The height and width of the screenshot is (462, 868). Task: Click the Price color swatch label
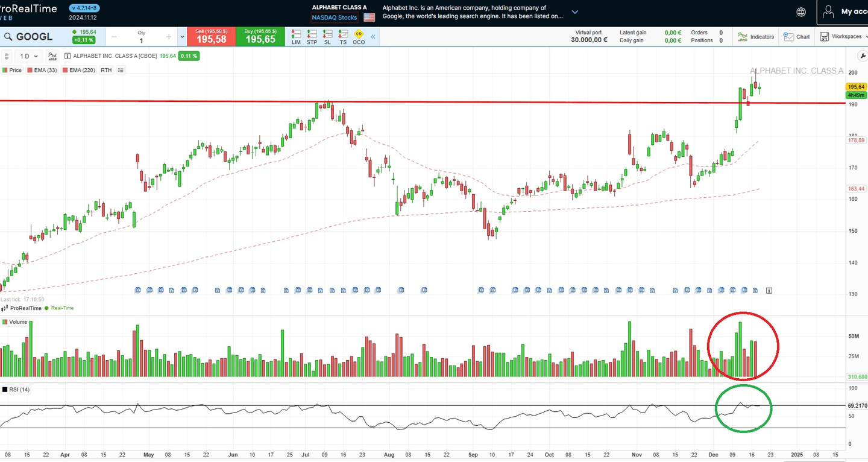coord(12,71)
